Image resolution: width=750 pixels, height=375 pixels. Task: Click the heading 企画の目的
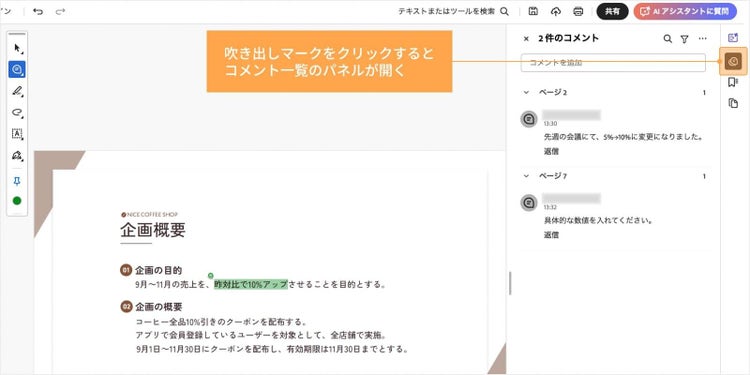(158, 270)
